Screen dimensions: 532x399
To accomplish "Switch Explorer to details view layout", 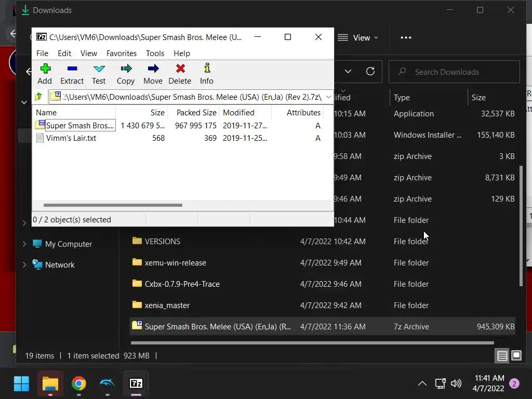I will point(502,355).
